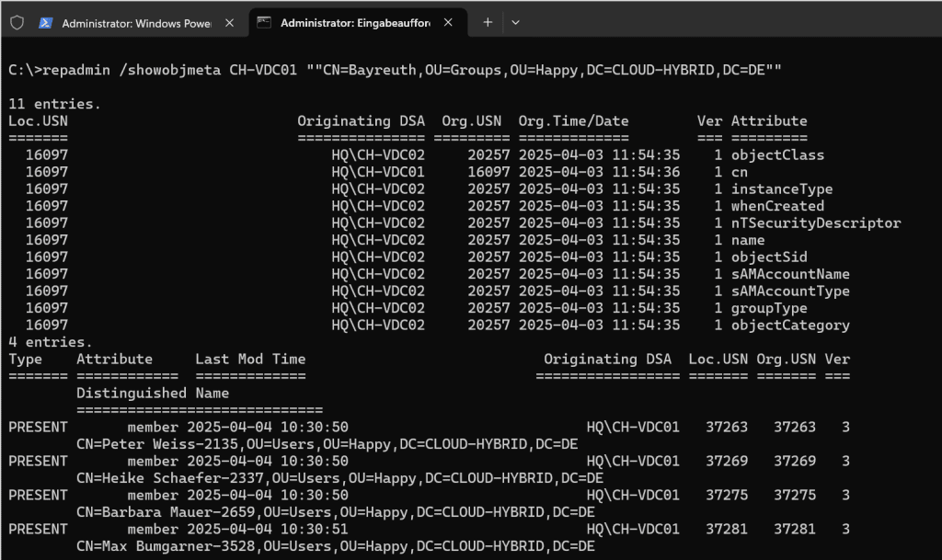The width and height of the screenshot is (942, 560).
Task: Click the repadmin command line text
Action: [x=396, y=70]
